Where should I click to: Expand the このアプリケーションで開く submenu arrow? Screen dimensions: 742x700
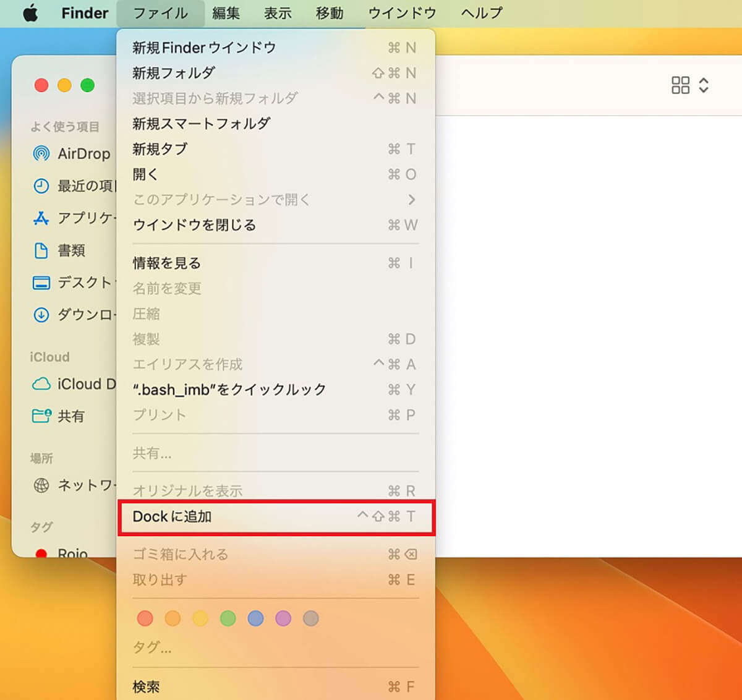412,200
